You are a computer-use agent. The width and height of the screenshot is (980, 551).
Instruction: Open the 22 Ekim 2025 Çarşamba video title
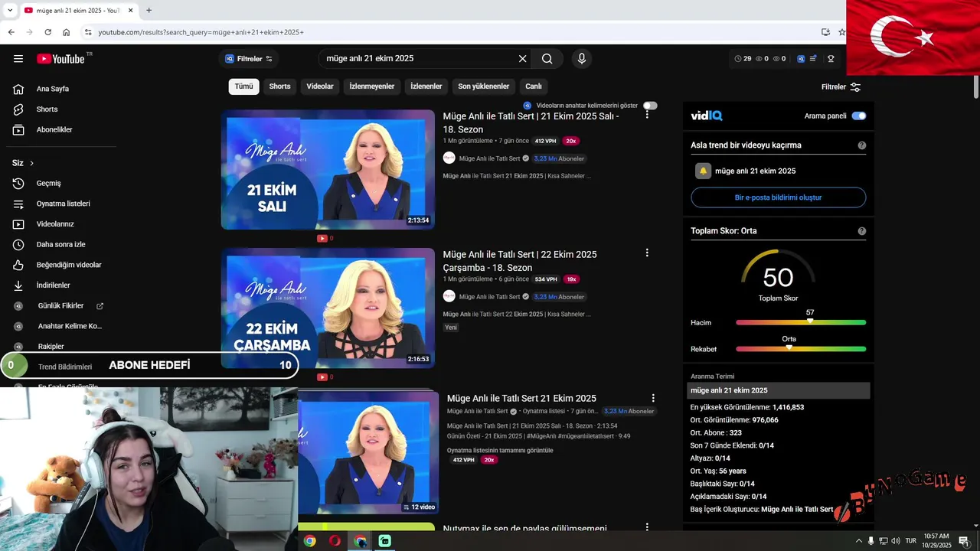(x=520, y=261)
